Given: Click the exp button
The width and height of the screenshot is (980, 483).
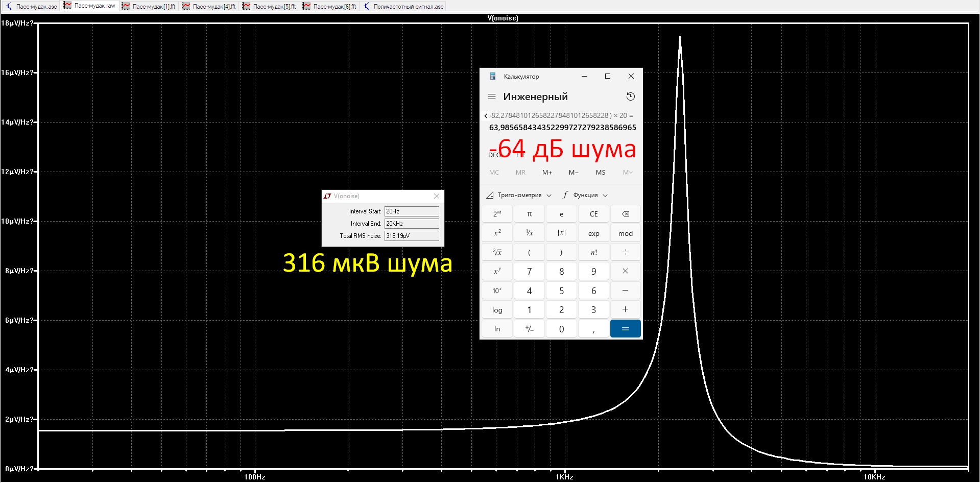Looking at the screenshot, I should click(593, 233).
